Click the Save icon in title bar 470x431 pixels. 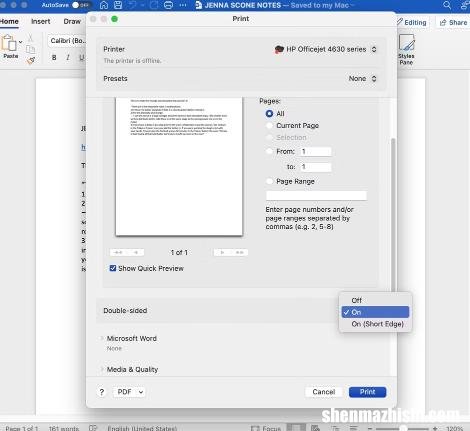(118, 5)
